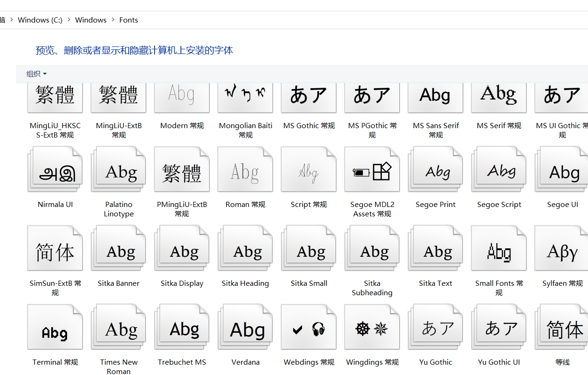The width and height of the screenshot is (588, 375).
Task: Select the Yu Gothic font icon
Action: pyautogui.click(x=435, y=327)
